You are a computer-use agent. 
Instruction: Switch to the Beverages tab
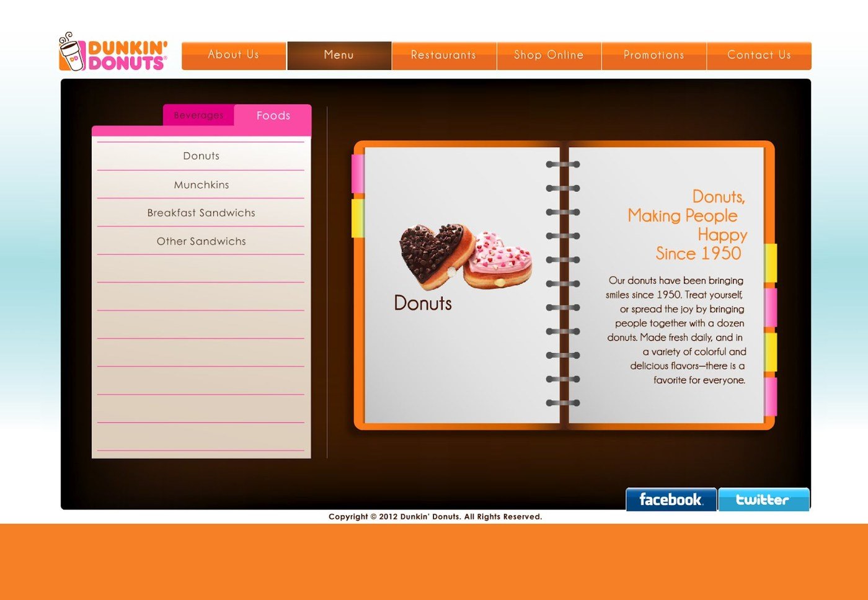point(198,115)
